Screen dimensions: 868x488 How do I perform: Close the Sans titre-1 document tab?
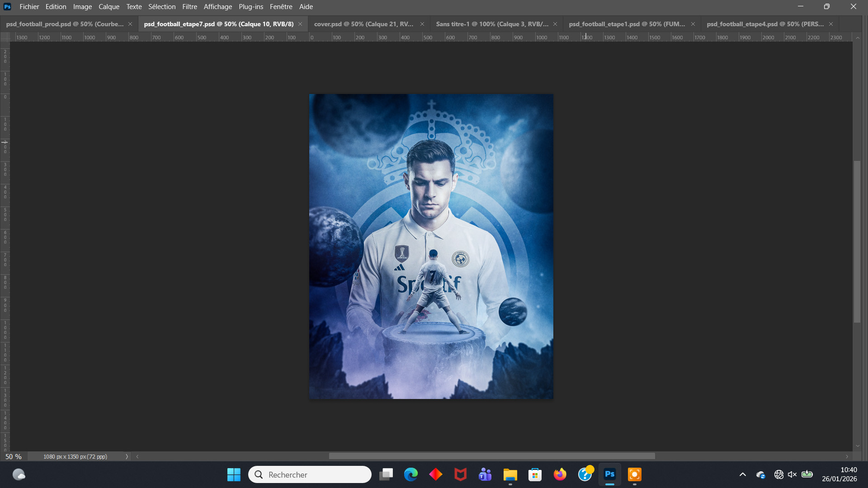point(555,24)
